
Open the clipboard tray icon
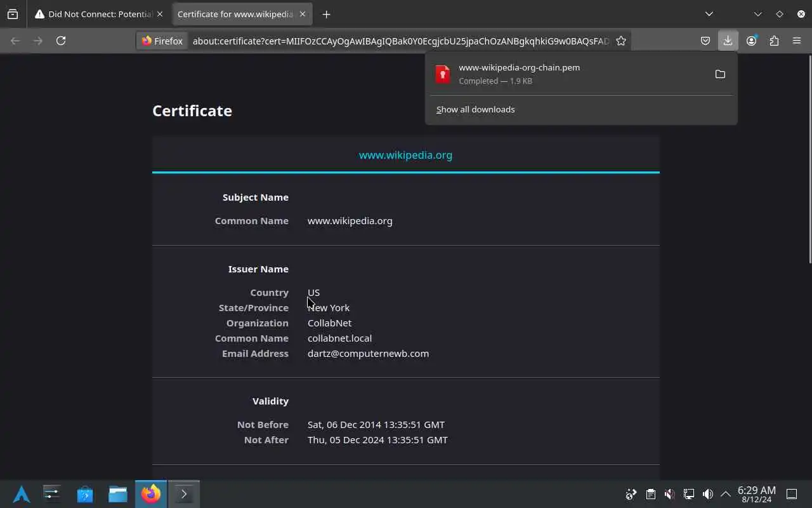(x=650, y=494)
